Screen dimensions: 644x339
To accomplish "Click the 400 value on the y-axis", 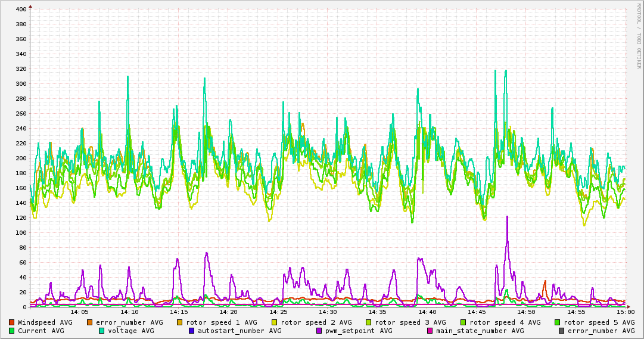I will click(21, 10).
